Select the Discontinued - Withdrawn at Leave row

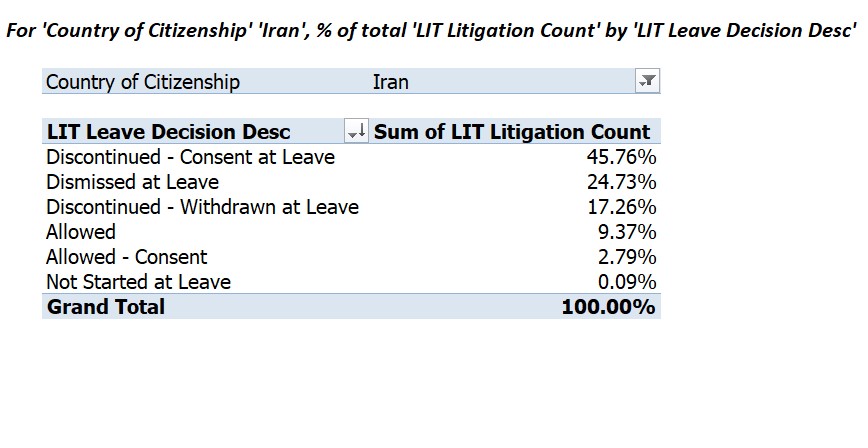pyautogui.click(x=351, y=207)
